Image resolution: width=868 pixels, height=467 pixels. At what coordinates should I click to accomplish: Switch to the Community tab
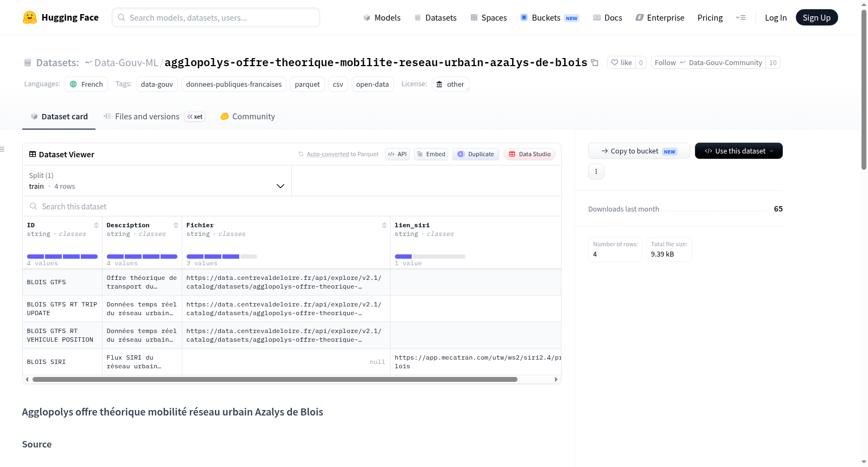pos(248,117)
